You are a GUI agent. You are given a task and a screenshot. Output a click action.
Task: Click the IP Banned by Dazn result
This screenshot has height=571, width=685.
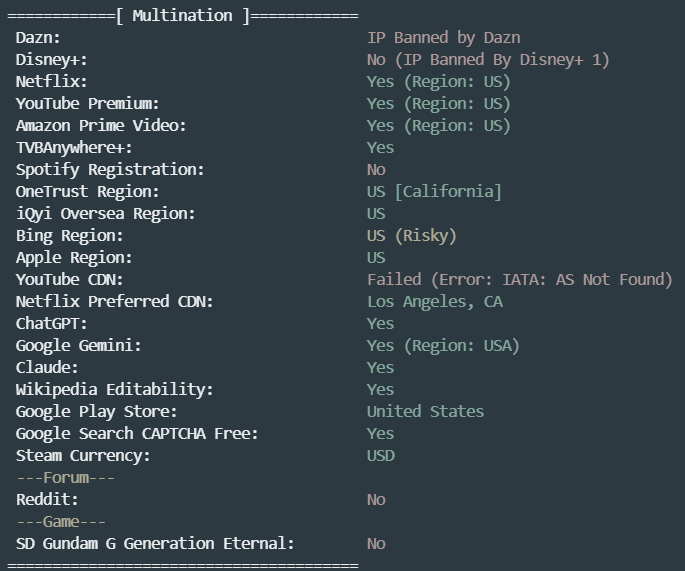pos(444,38)
